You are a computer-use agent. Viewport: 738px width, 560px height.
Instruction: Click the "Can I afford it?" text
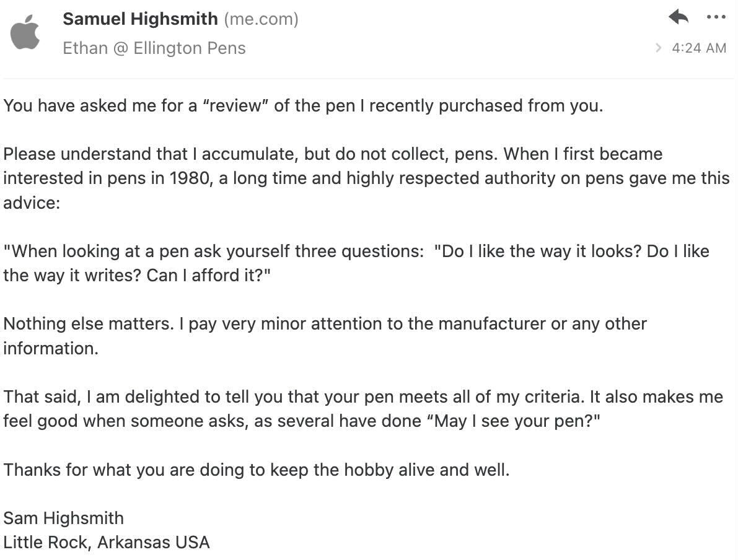pyautogui.click(x=208, y=275)
